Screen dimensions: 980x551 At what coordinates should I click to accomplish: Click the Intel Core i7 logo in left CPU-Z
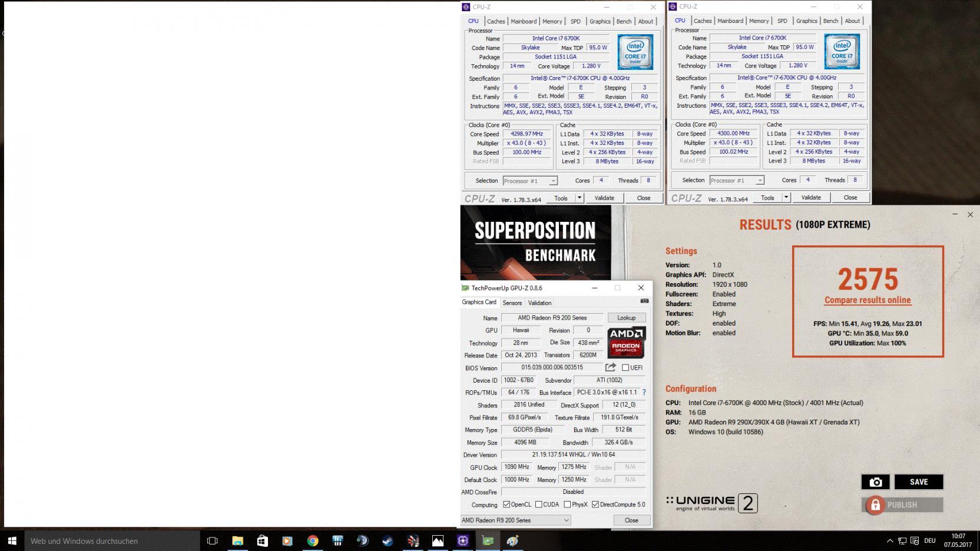click(x=635, y=52)
